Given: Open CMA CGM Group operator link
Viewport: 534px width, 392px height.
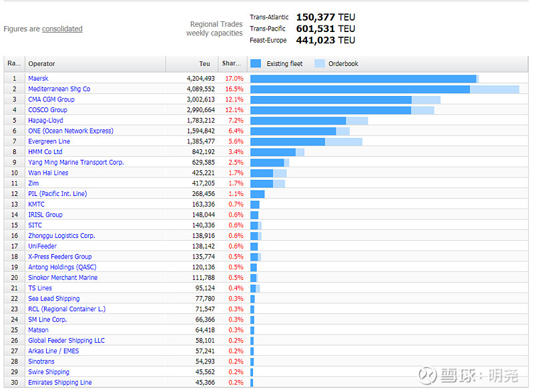Looking at the screenshot, I should (51, 99).
